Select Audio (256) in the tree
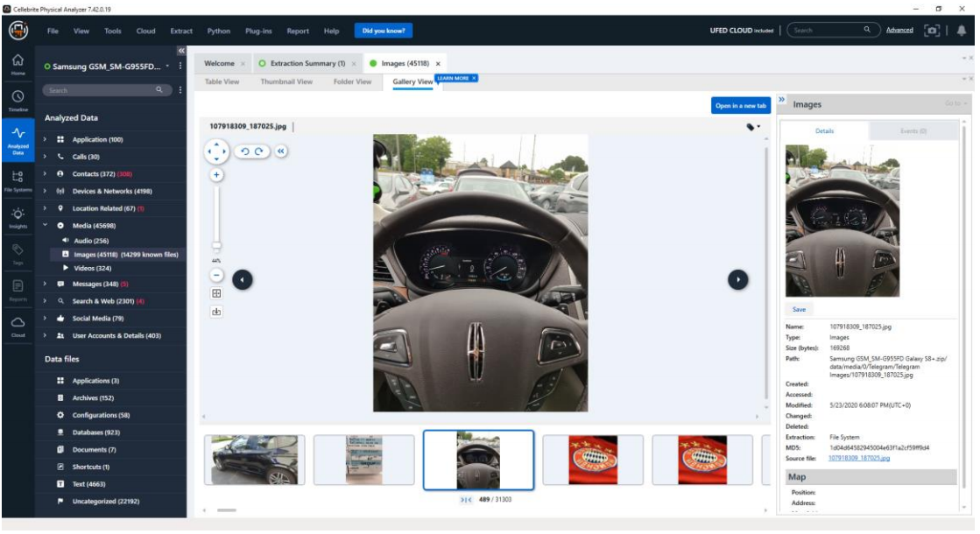Screen dimensions: 980x534 91,241
